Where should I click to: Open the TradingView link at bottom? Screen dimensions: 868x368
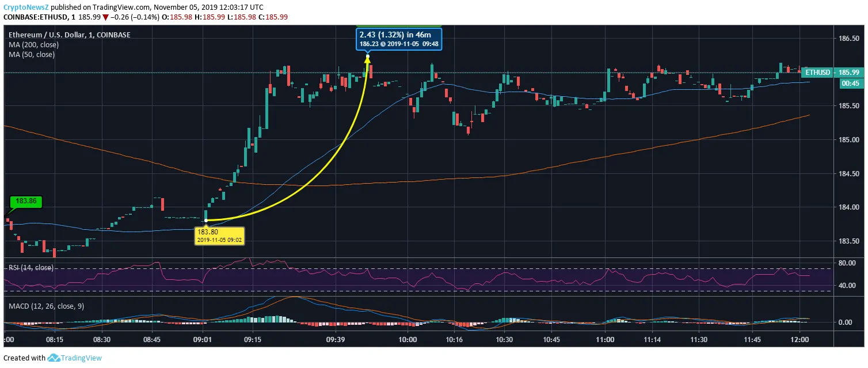[82, 358]
